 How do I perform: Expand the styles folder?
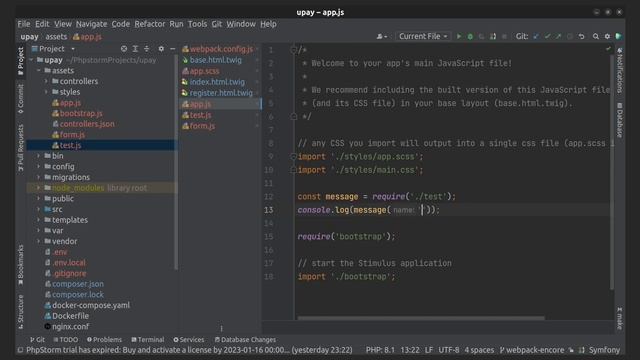(x=46, y=92)
